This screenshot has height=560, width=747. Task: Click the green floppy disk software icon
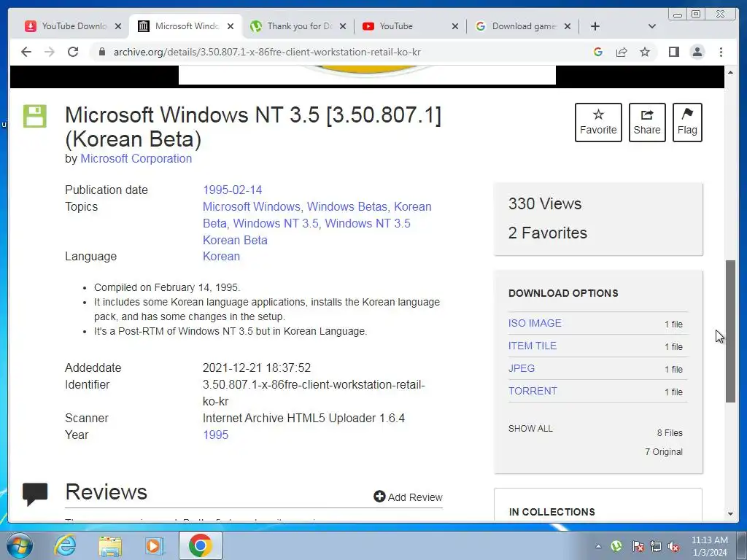coord(35,116)
